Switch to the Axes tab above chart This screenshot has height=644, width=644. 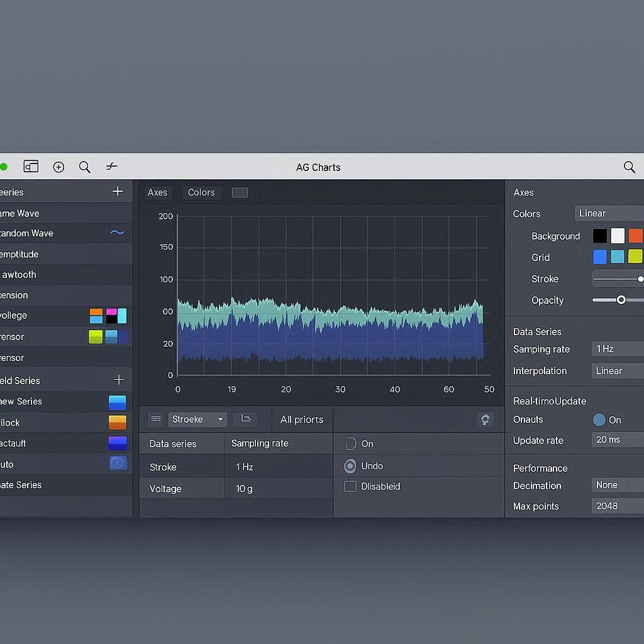[157, 192]
